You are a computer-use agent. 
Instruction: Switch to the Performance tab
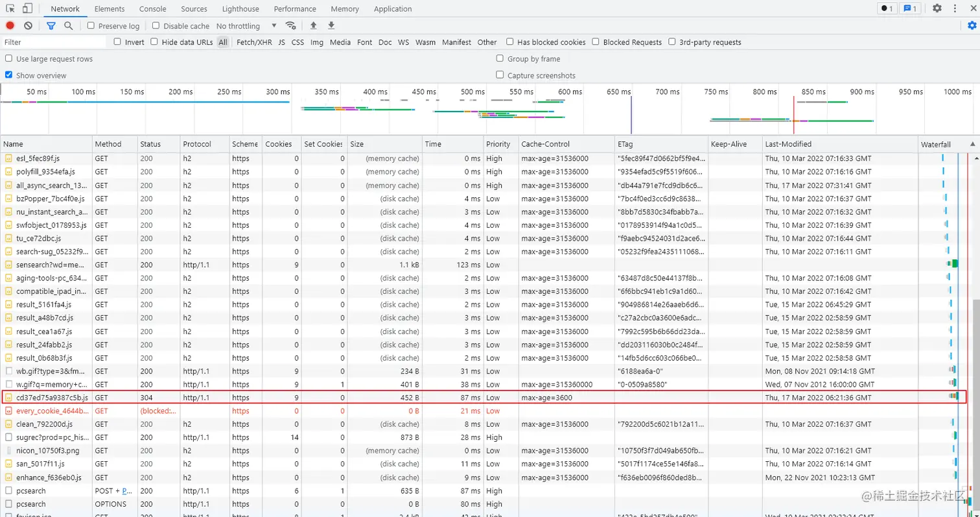click(295, 9)
